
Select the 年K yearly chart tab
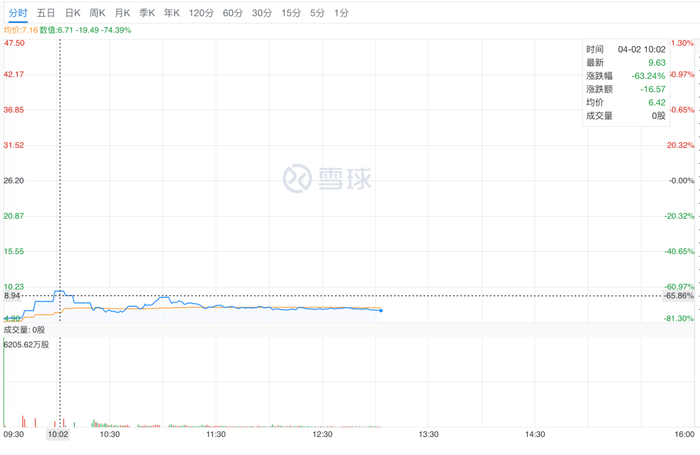tap(172, 13)
